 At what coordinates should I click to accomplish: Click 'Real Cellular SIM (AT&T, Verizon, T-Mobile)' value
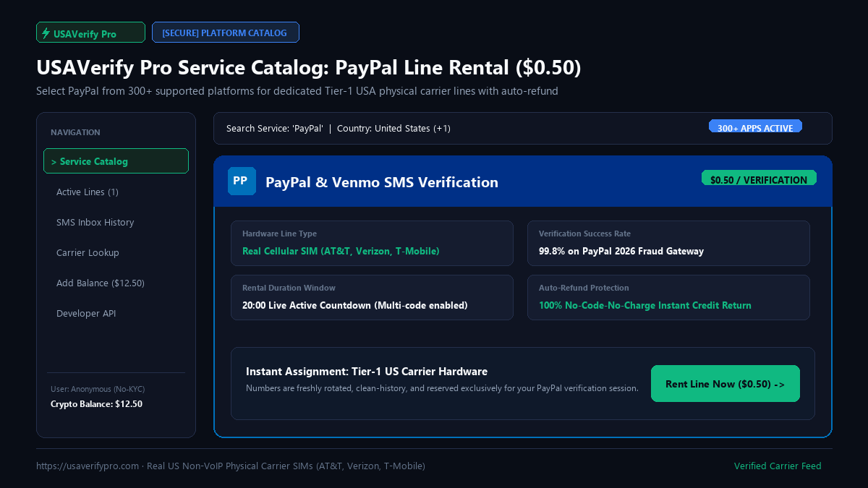pos(341,251)
